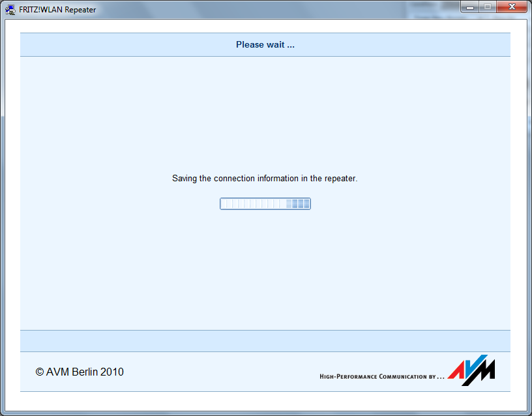Close the FRITZ!WLAN Repeater window
Viewport: 532px width, 416px height.
[512, 7]
